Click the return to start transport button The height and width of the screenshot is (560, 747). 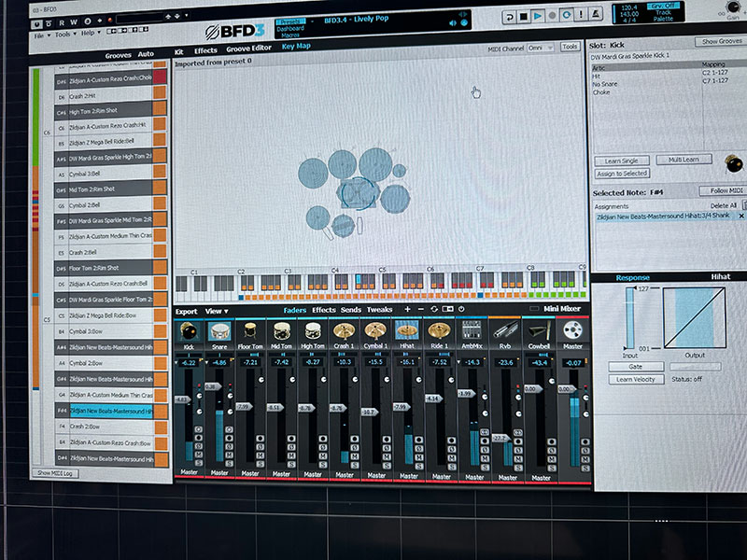point(509,17)
